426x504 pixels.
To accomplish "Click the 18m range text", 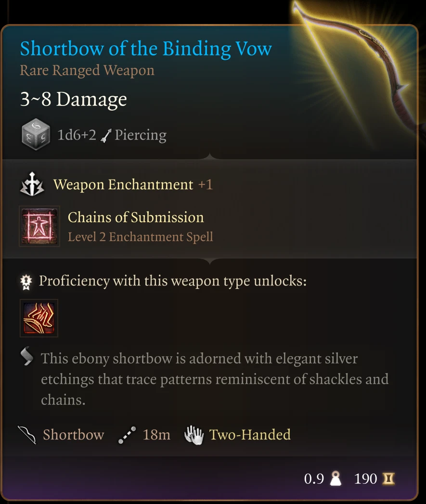I will tap(156, 435).
